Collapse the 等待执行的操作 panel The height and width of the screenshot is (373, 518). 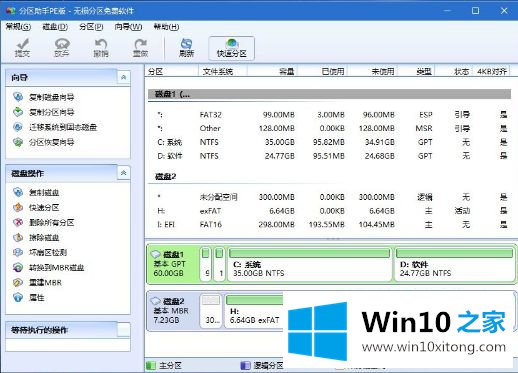point(124,330)
